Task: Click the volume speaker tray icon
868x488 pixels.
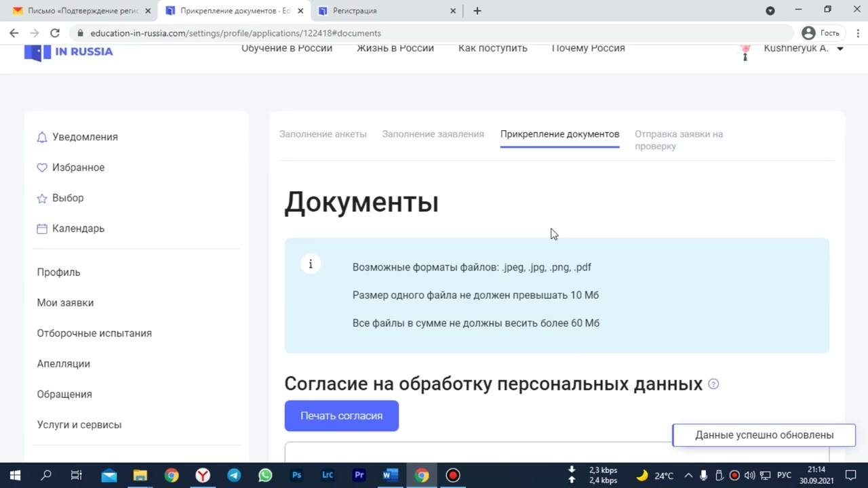Action: point(750,475)
